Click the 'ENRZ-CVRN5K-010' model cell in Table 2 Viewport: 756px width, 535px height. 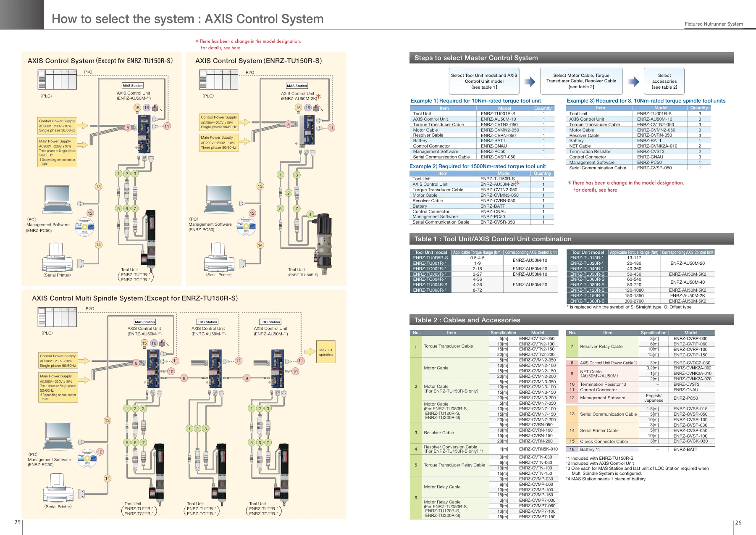point(538,449)
